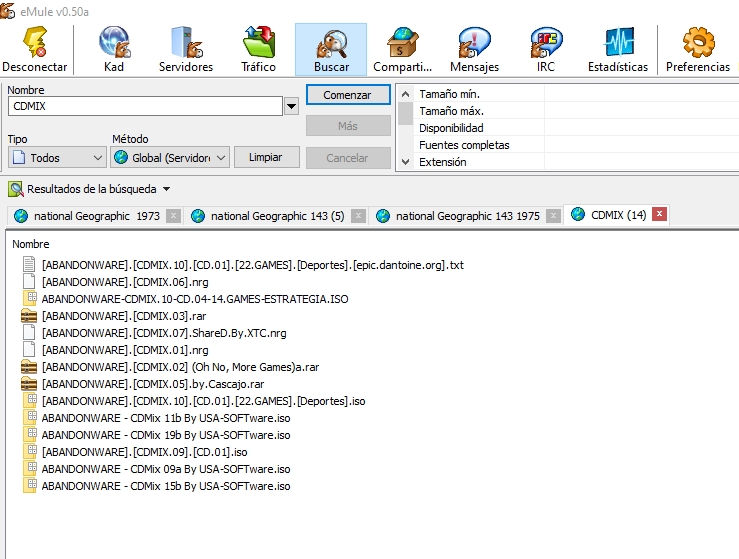The image size is (739, 559).
Task: Close the national Geographic 1973 tab
Action: [173, 216]
